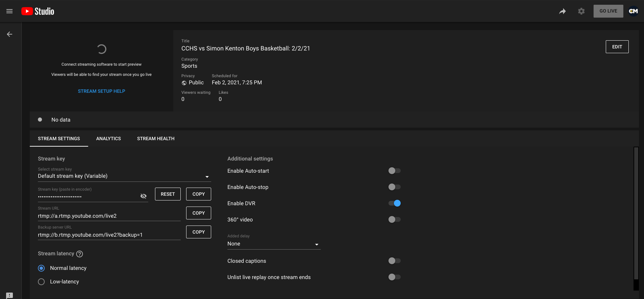Switch to the Analytics tab
Image resolution: width=644 pixels, height=299 pixels.
click(x=108, y=138)
